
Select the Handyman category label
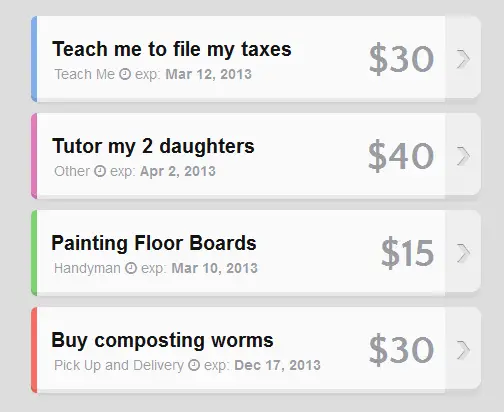pyautogui.click(x=87, y=268)
